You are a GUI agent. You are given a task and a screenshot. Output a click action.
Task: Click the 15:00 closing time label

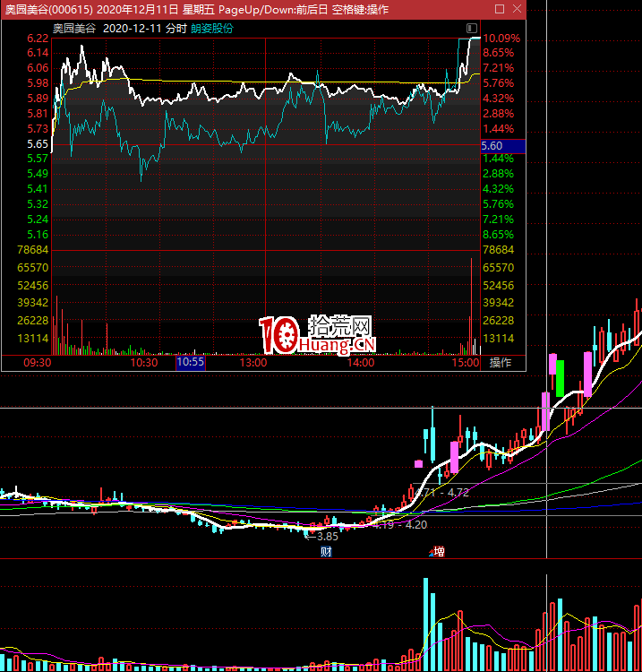[x=466, y=363]
